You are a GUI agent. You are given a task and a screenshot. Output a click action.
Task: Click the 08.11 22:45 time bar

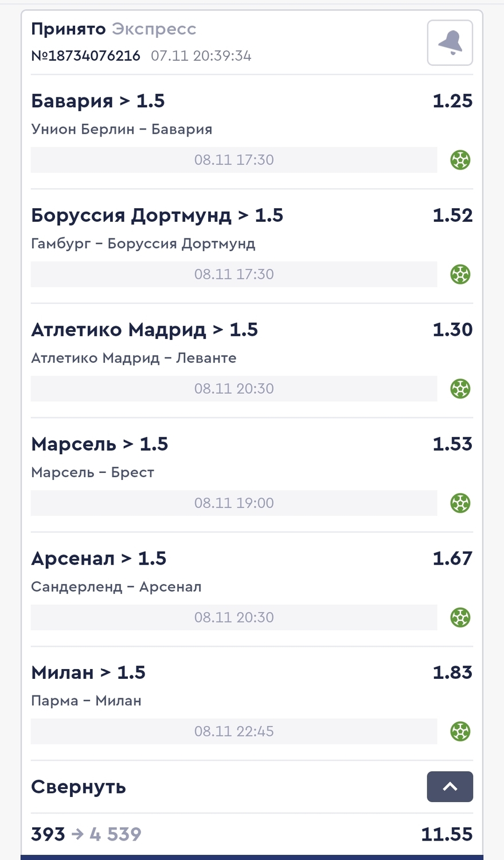pos(234,732)
